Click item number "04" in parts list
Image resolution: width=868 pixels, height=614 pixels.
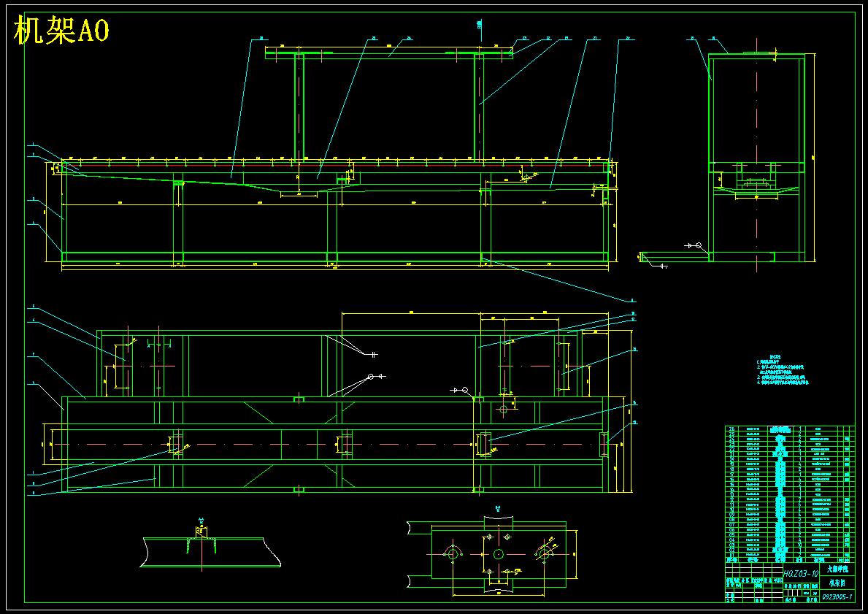click(x=731, y=540)
